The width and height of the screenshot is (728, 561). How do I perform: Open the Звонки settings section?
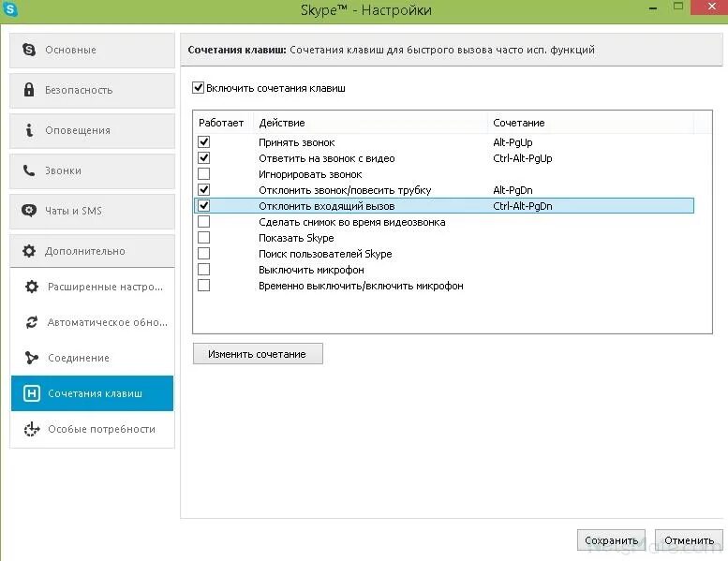(x=92, y=170)
